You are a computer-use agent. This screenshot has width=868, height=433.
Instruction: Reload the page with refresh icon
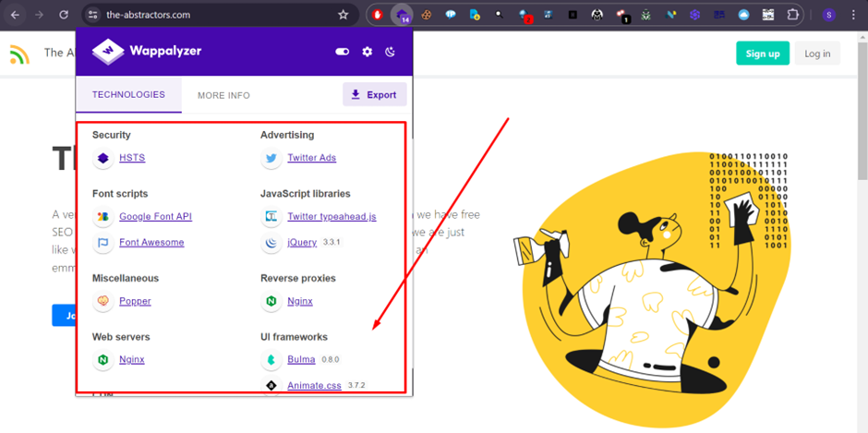[64, 15]
